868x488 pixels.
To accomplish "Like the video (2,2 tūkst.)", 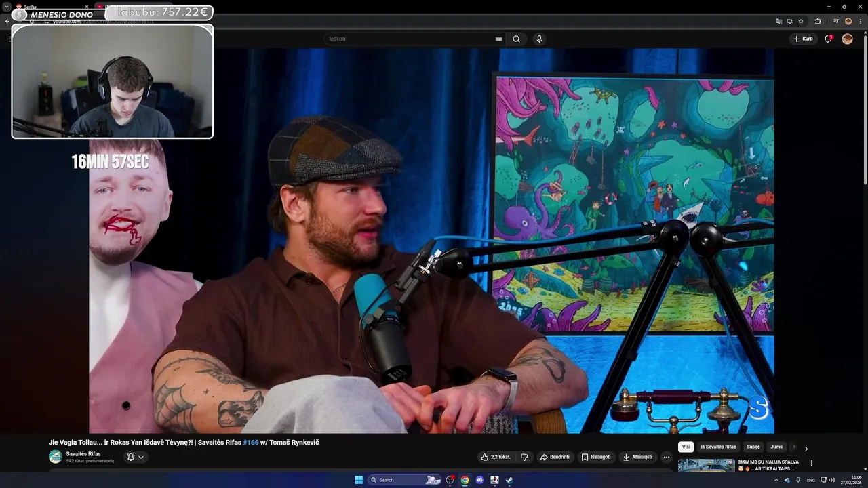I will (x=496, y=457).
